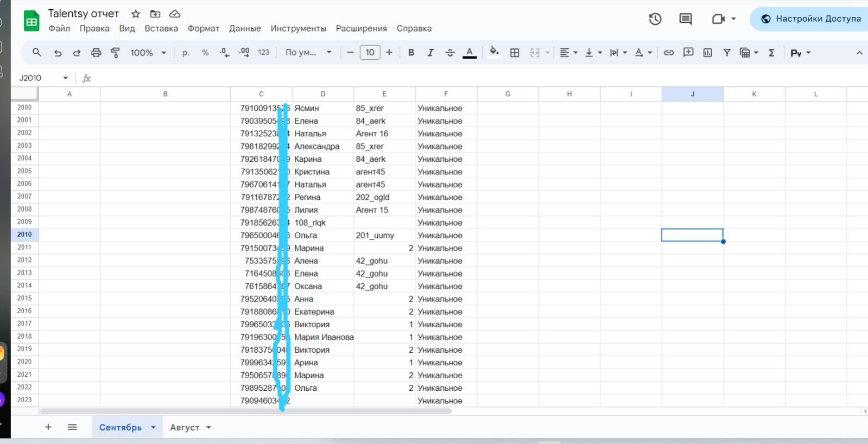Open the Сентябрь tab options arrow

click(153, 428)
